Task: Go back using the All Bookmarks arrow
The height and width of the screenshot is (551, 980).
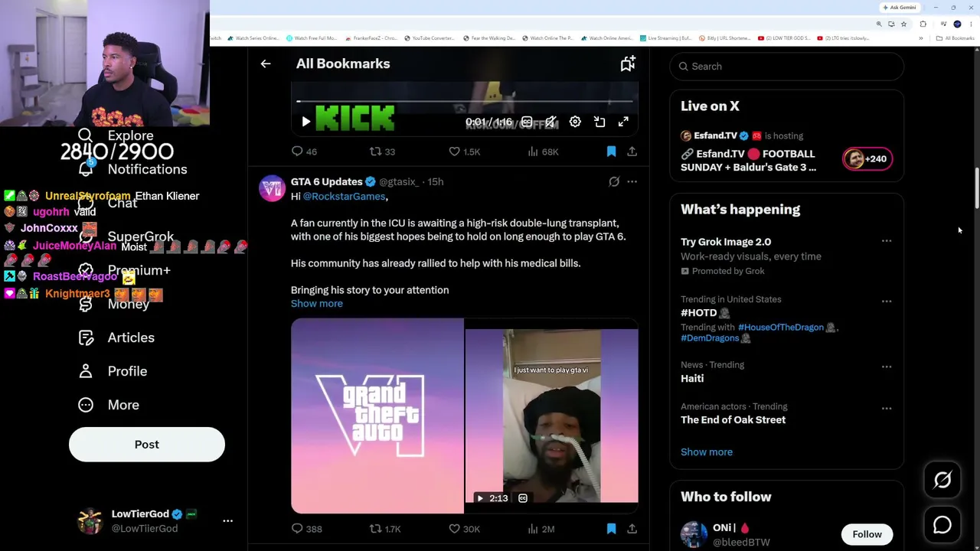Action: click(x=266, y=64)
